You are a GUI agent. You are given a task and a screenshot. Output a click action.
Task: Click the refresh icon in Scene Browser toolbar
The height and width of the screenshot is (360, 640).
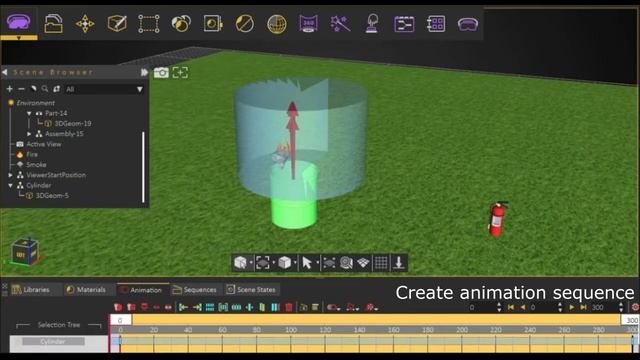[x=57, y=89]
